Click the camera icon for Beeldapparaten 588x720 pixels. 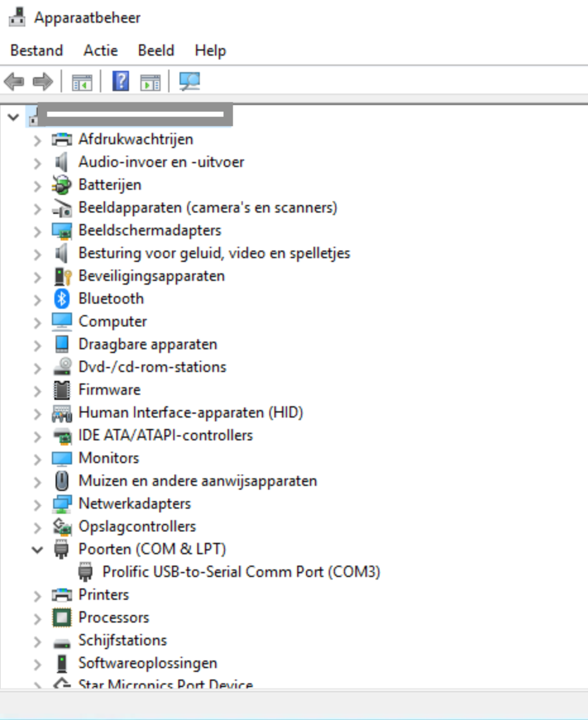61,208
